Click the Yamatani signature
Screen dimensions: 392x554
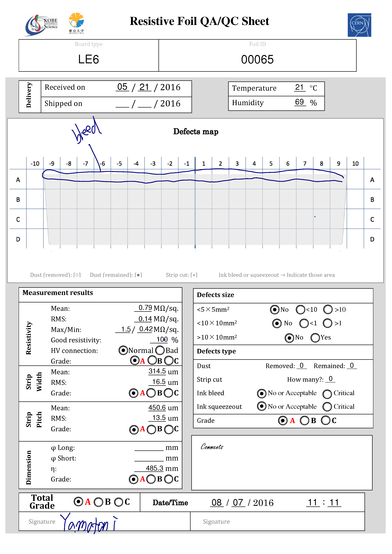pos(89,523)
